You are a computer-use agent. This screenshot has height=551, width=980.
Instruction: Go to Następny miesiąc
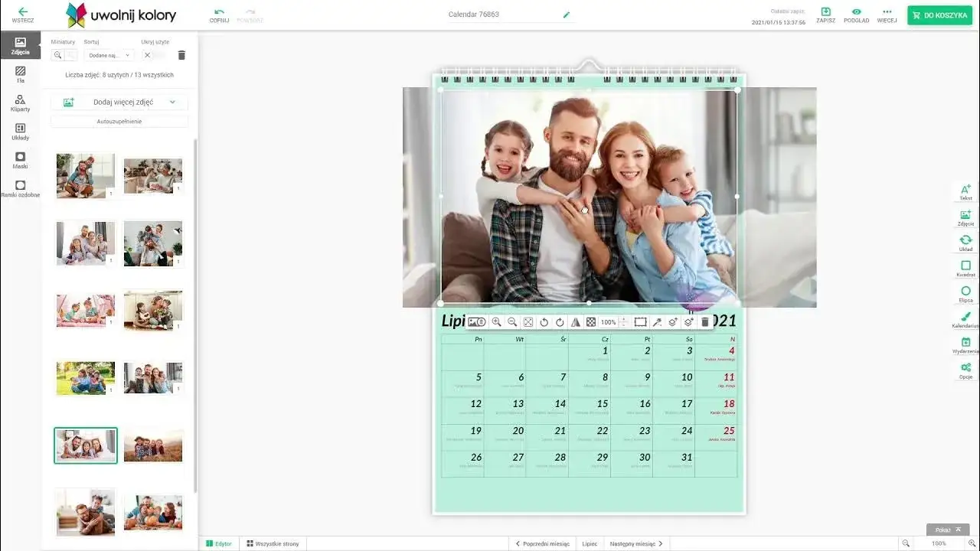(x=635, y=543)
